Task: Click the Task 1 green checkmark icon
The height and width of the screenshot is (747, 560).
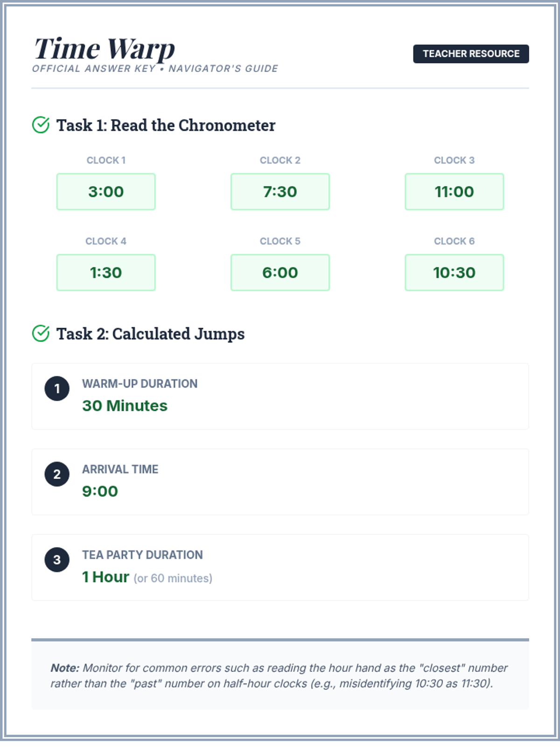Action: [x=41, y=125]
